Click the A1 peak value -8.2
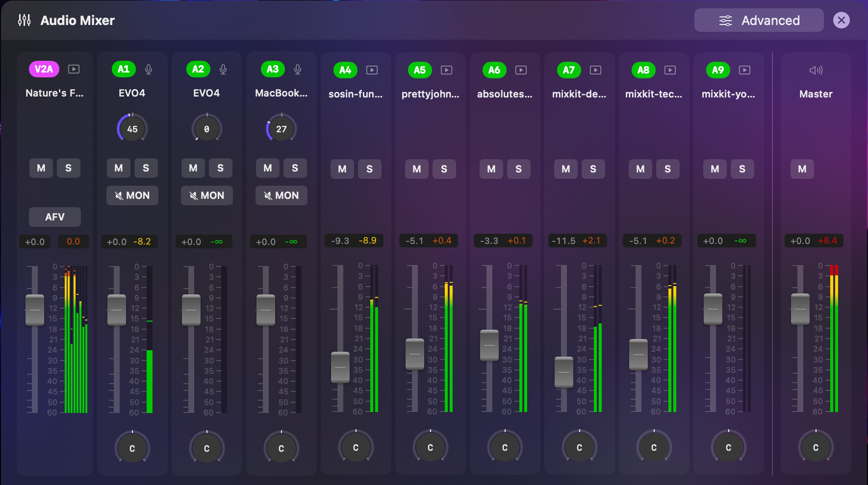This screenshot has width=868, height=485. coord(142,242)
